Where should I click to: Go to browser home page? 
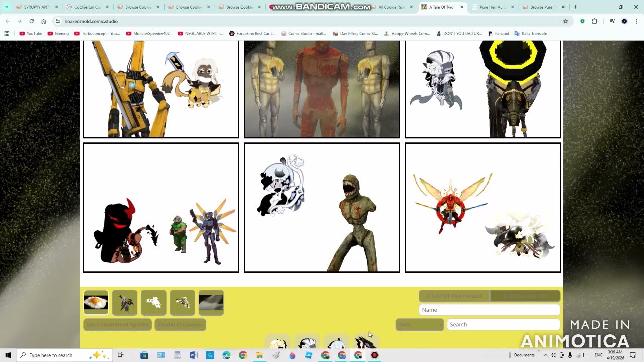(x=44, y=21)
